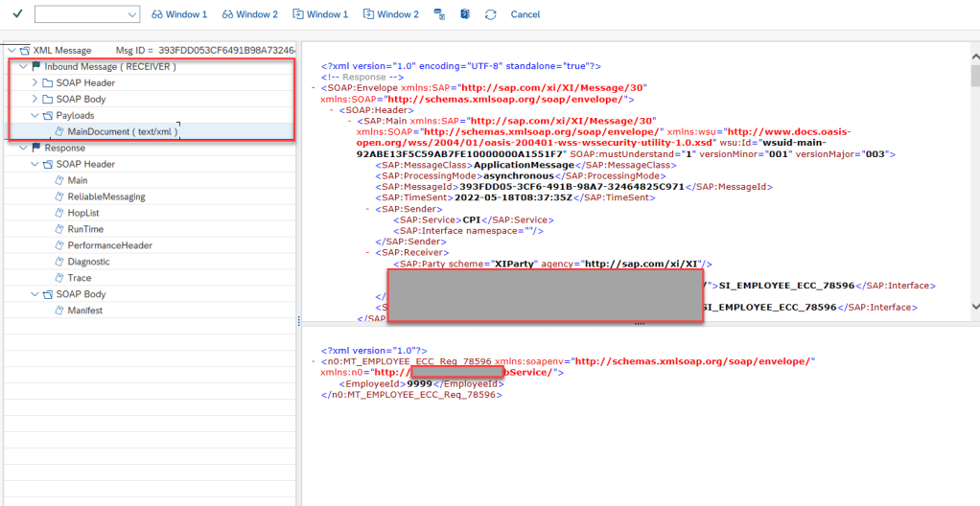
Task: Expand the inbound SOAP Body folder
Action: click(35, 99)
